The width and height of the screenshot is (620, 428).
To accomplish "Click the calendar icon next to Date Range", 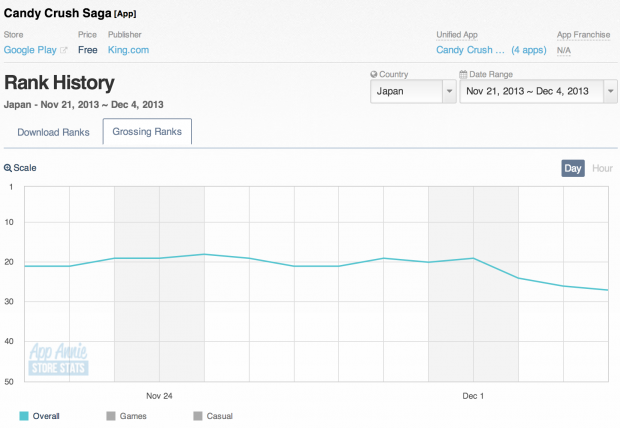I will tap(463, 74).
